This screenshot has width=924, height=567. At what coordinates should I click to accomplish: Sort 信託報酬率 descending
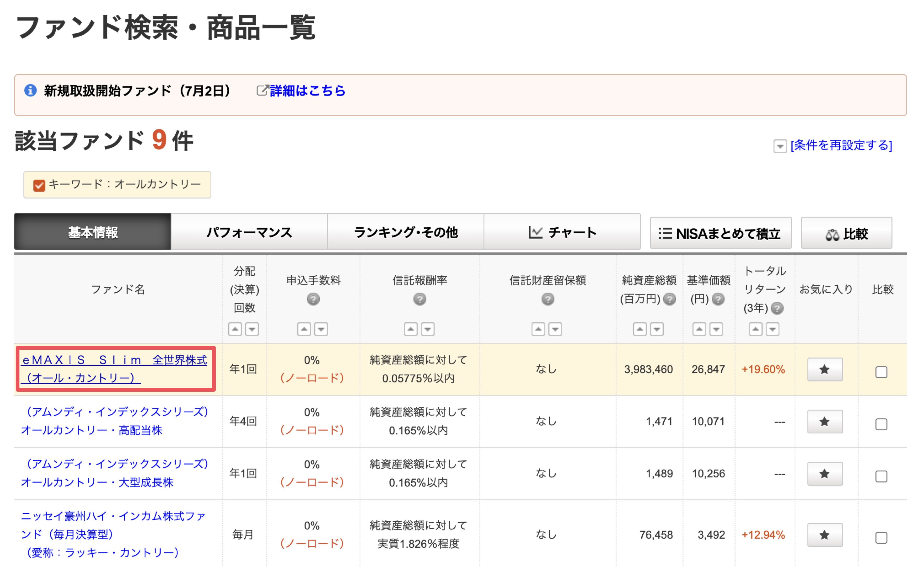(x=428, y=329)
